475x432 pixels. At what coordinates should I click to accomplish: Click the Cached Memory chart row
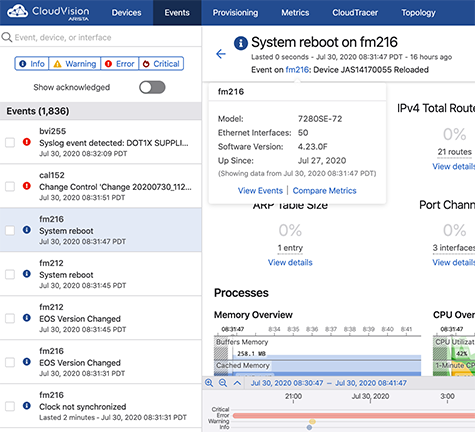tap(317, 369)
